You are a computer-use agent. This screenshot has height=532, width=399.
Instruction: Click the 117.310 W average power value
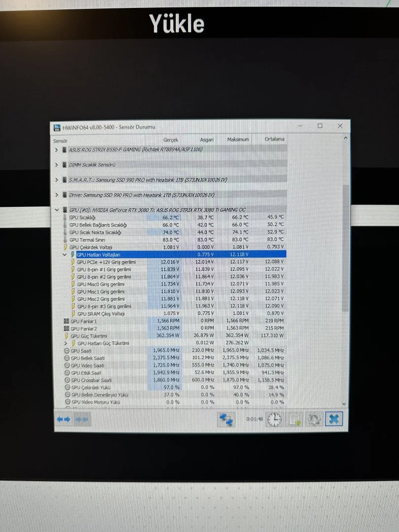272,335
